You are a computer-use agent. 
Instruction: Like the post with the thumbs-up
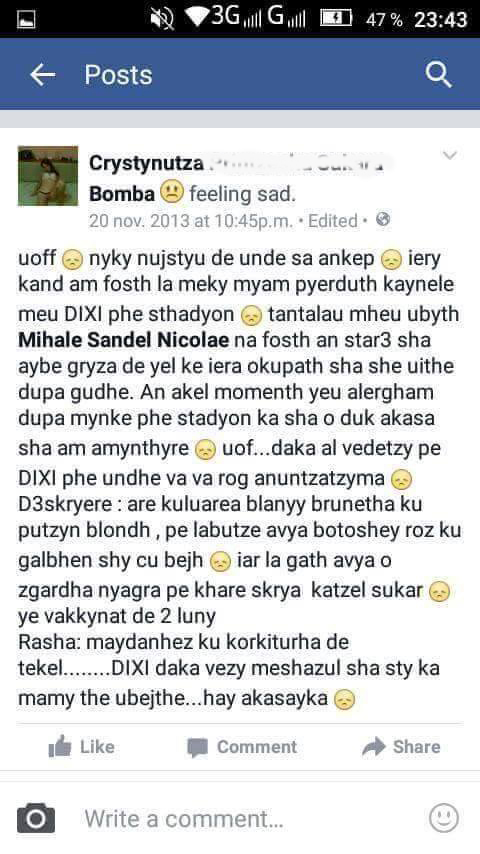pyautogui.click(x=82, y=747)
